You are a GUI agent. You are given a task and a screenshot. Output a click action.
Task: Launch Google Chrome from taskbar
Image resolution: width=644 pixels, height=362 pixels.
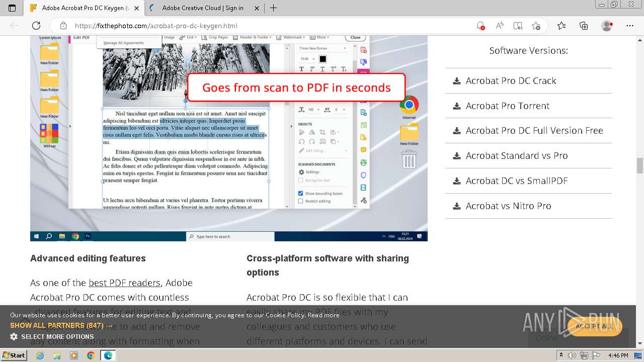click(91, 355)
